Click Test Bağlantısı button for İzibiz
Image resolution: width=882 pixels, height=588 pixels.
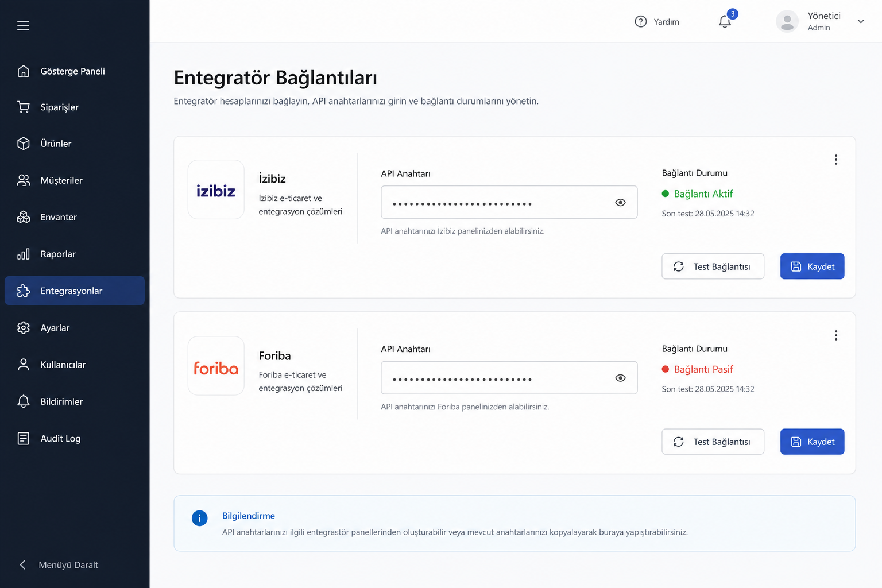pos(713,266)
